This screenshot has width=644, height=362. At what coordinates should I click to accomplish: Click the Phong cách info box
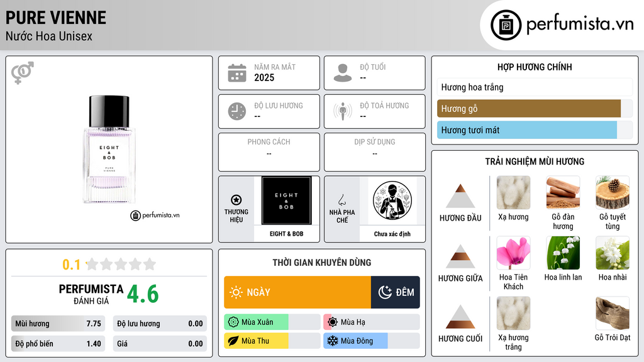[269, 152]
